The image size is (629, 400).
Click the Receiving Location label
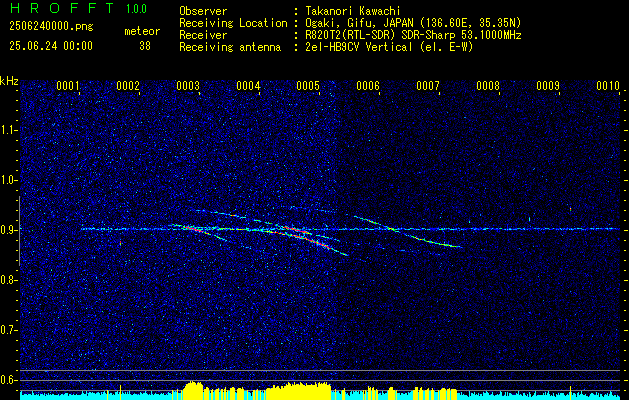(233, 23)
